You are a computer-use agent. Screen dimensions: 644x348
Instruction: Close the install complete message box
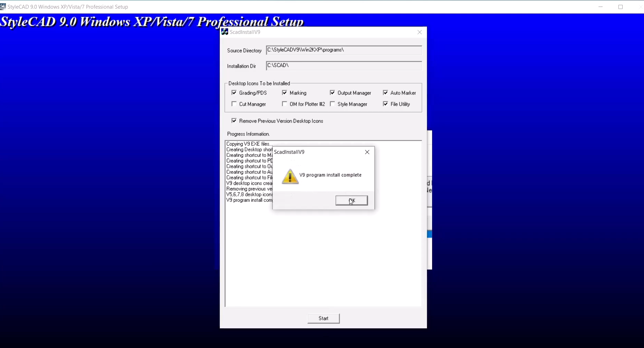pyautogui.click(x=367, y=152)
